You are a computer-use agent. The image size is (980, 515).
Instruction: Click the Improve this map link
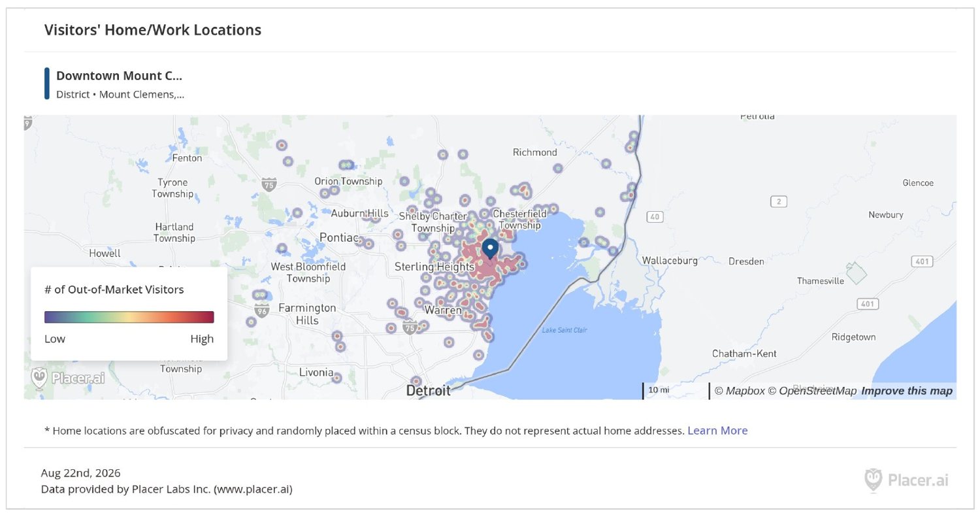pyautogui.click(x=907, y=391)
